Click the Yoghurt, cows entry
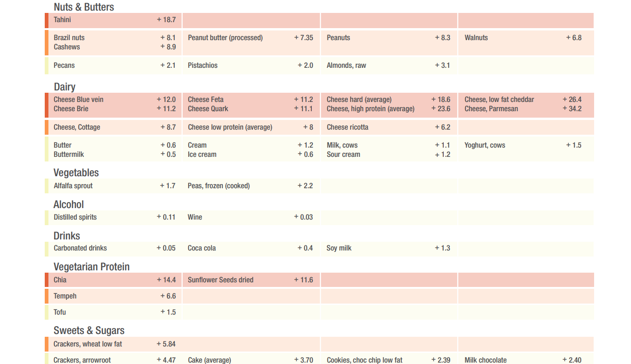 pos(485,145)
